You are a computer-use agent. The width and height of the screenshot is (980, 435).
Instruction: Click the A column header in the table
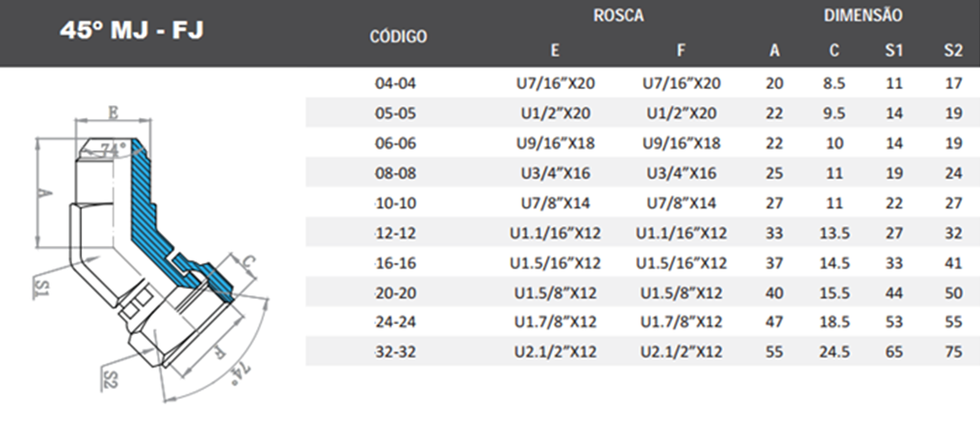coord(775,50)
